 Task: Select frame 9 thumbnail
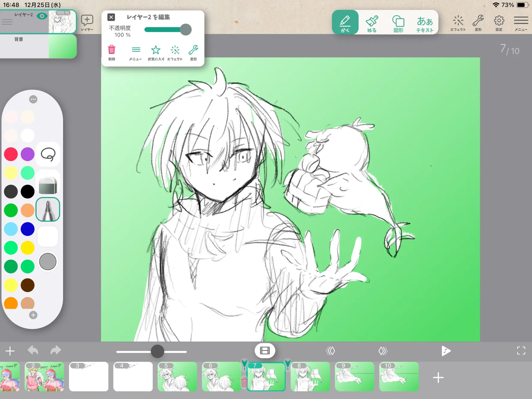click(x=355, y=377)
